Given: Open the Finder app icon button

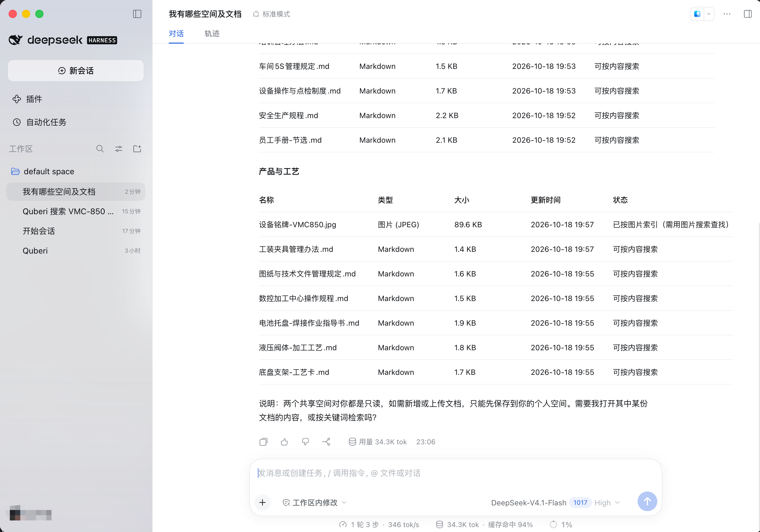Looking at the screenshot, I should pos(697,14).
